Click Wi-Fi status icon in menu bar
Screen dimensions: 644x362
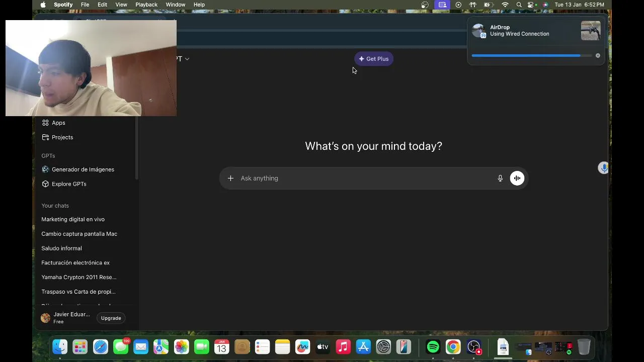[505, 5]
